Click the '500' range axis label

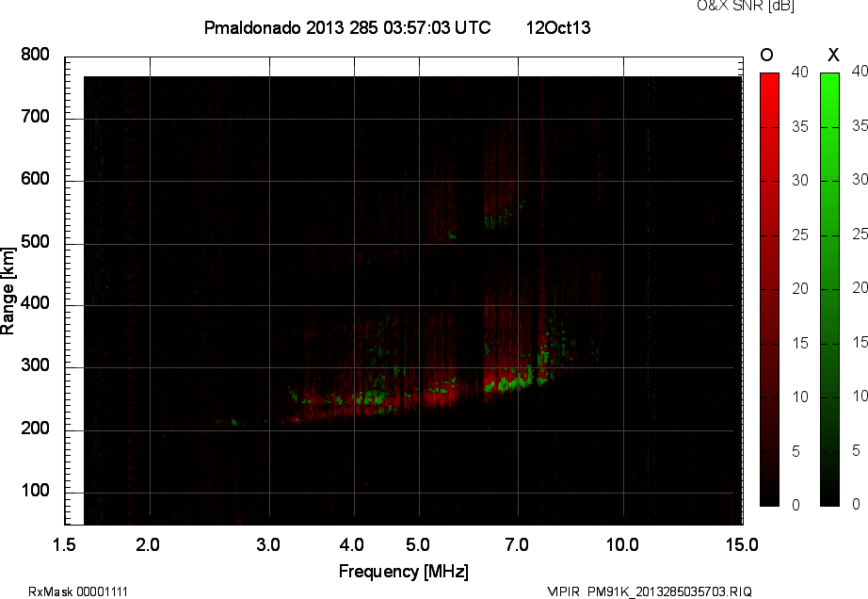tap(35, 241)
